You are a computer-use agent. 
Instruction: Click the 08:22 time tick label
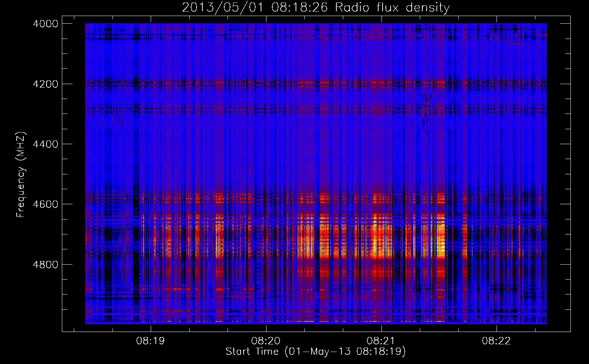[x=496, y=341]
